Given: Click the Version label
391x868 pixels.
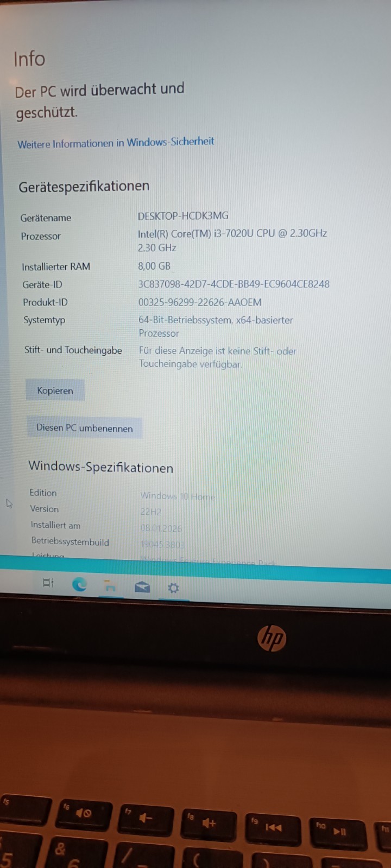Looking at the screenshot, I should point(45,509).
